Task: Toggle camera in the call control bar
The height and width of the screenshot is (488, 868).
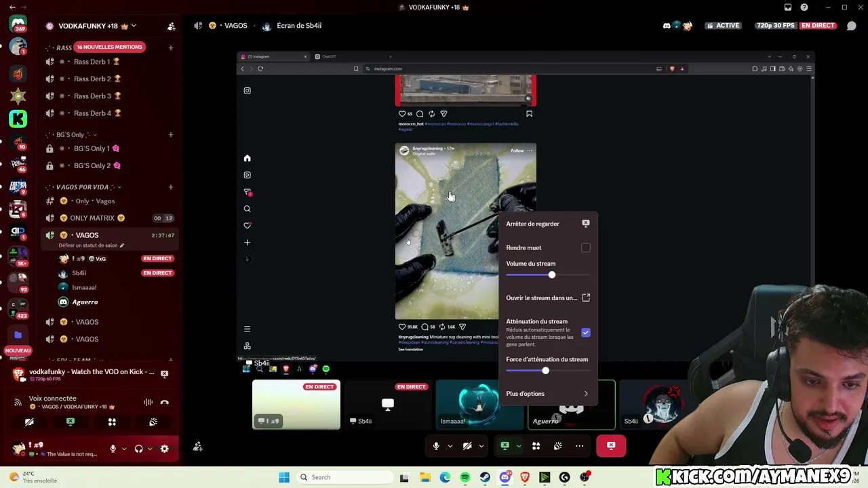Action: click(467, 445)
